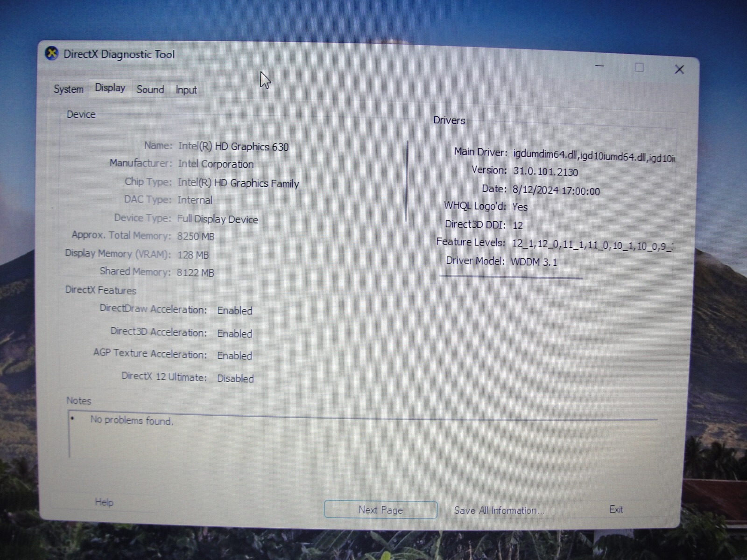The image size is (747, 560).
Task: Click the 'Display Memory (VRAM):' label
Action: click(118, 254)
